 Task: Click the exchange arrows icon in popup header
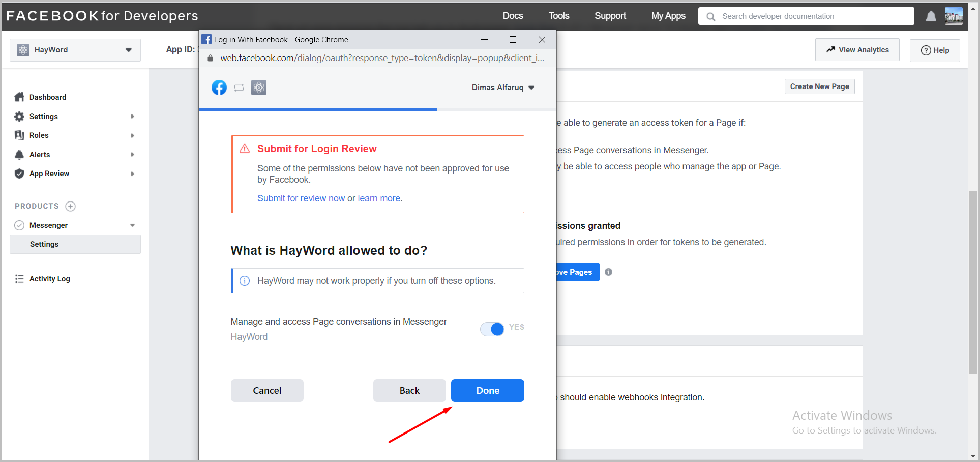tap(239, 88)
